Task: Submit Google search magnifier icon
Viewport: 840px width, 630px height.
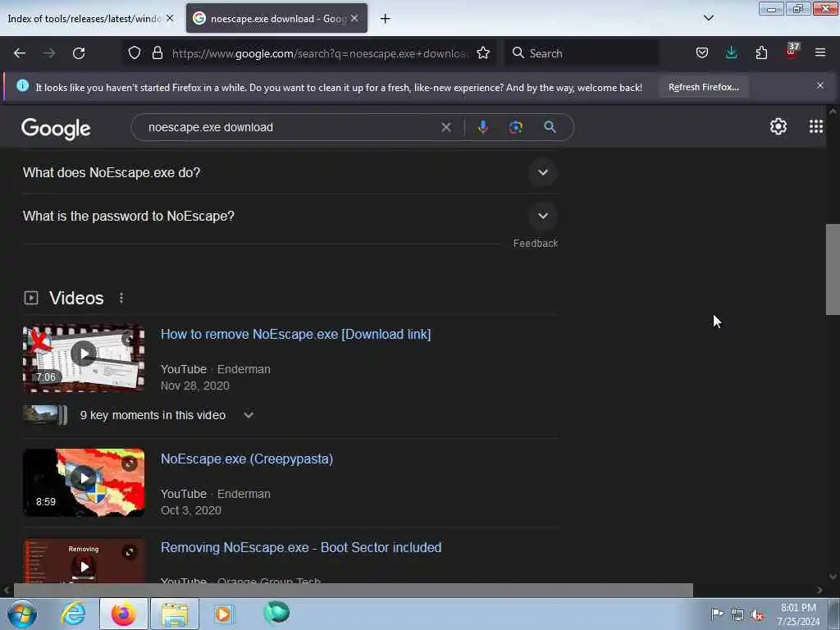Action: click(550, 127)
